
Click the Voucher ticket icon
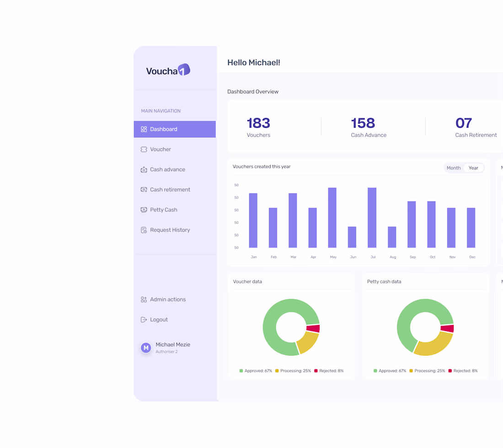pos(144,149)
